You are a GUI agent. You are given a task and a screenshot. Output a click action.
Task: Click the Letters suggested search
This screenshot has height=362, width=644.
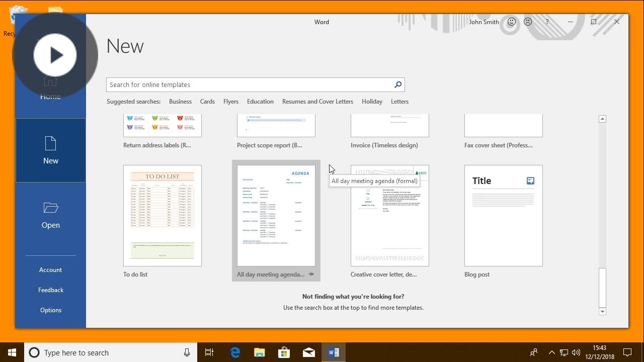(x=399, y=101)
